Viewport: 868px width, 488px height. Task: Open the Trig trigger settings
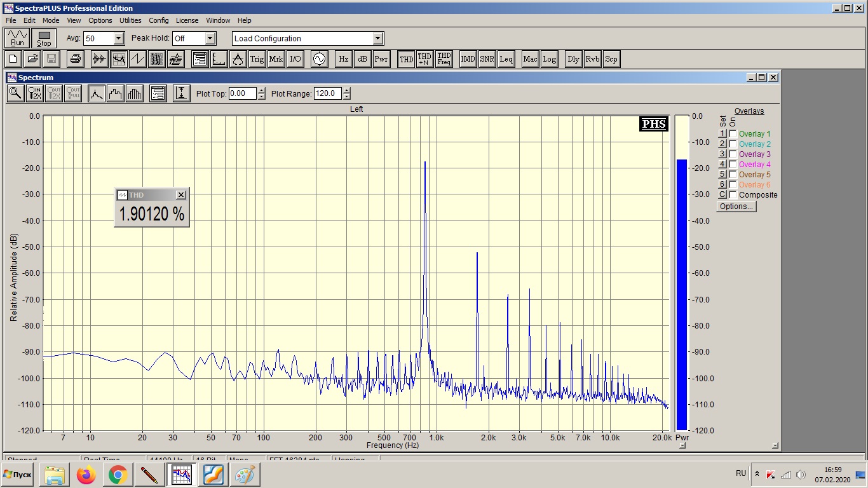[257, 59]
